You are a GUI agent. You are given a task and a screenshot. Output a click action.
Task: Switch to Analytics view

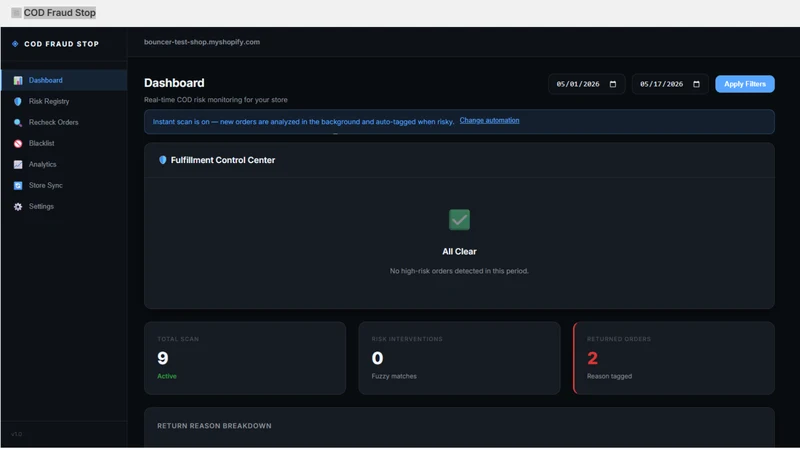[64, 164]
